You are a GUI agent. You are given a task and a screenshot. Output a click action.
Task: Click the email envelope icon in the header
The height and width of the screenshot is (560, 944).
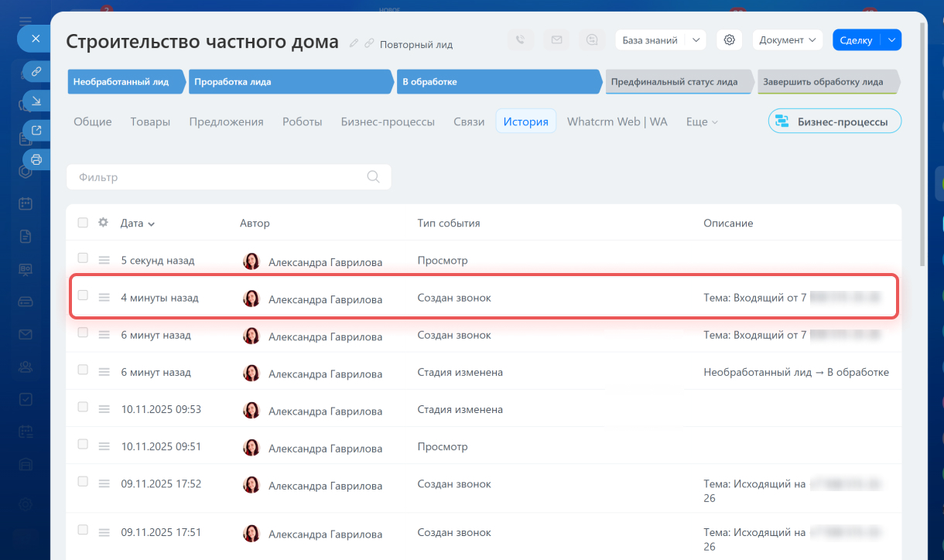[556, 40]
